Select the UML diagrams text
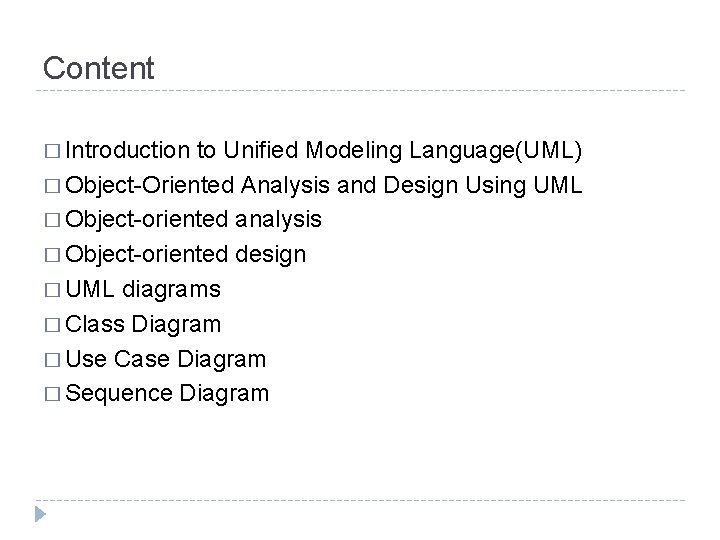The image size is (720, 540). (144, 290)
